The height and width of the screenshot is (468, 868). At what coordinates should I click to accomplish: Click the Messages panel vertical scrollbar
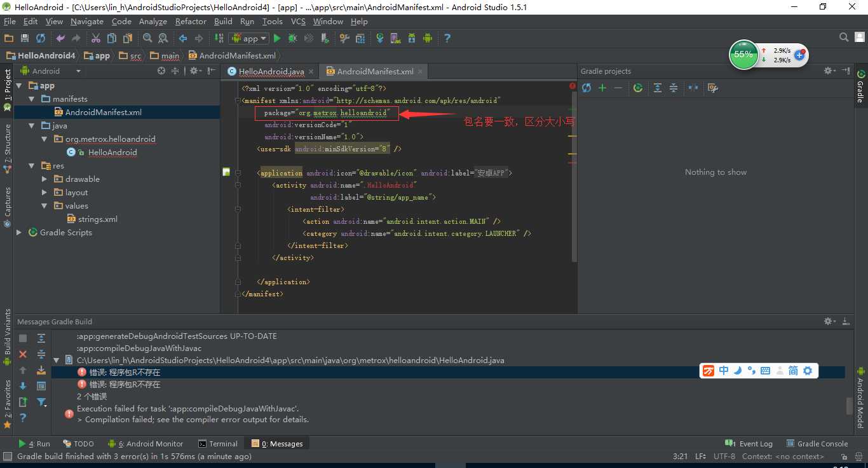point(849,405)
